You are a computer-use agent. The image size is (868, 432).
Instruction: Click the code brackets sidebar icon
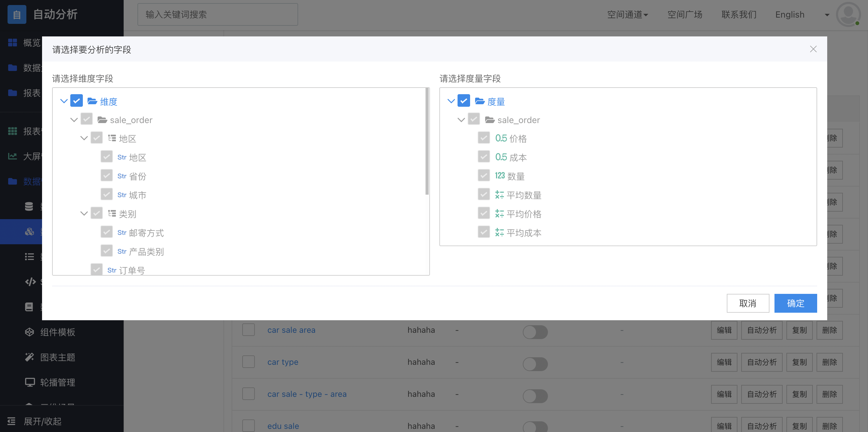pos(30,282)
